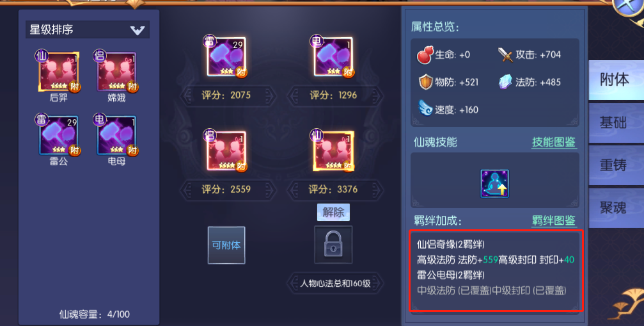Select the 后羿 soul icon in list
644x326 pixels.
(58, 71)
